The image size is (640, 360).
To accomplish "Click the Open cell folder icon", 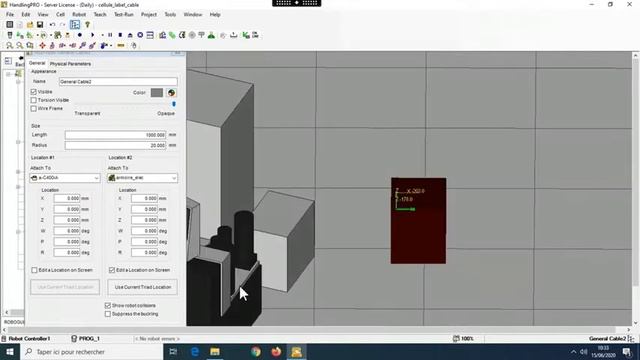I will coord(30,24).
